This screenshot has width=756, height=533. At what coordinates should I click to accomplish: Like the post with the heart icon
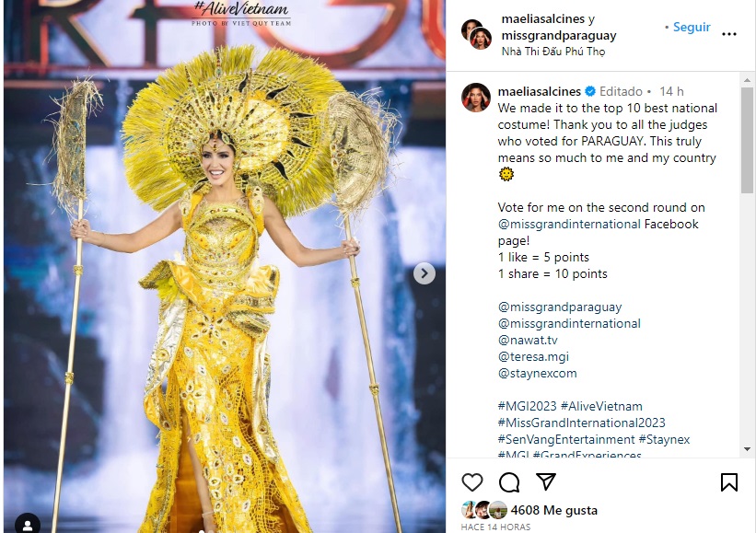[472, 482]
